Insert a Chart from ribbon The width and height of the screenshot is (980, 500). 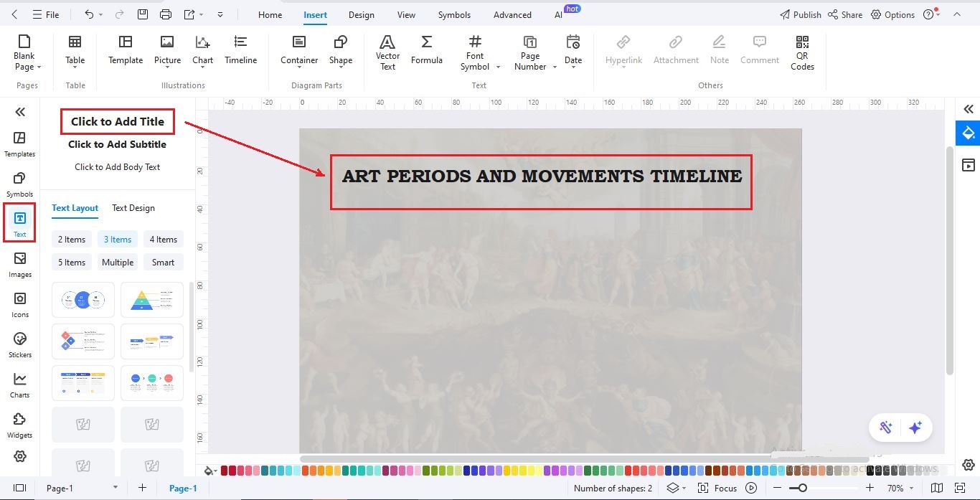(x=203, y=52)
